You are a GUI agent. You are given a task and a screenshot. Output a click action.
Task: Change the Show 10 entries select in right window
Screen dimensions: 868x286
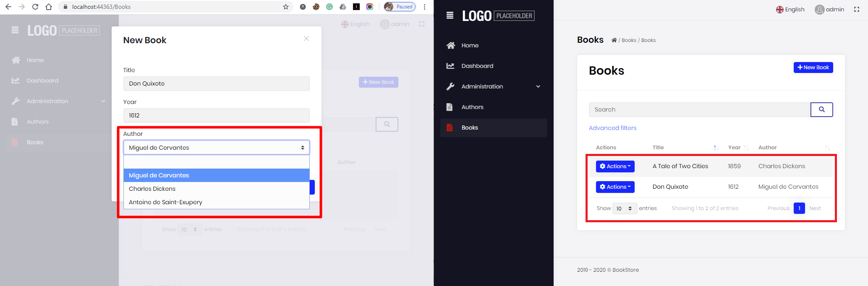click(x=625, y=208)
